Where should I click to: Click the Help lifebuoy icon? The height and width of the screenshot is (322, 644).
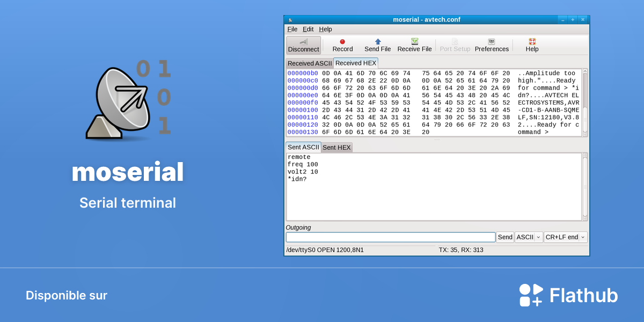[532, 41]
